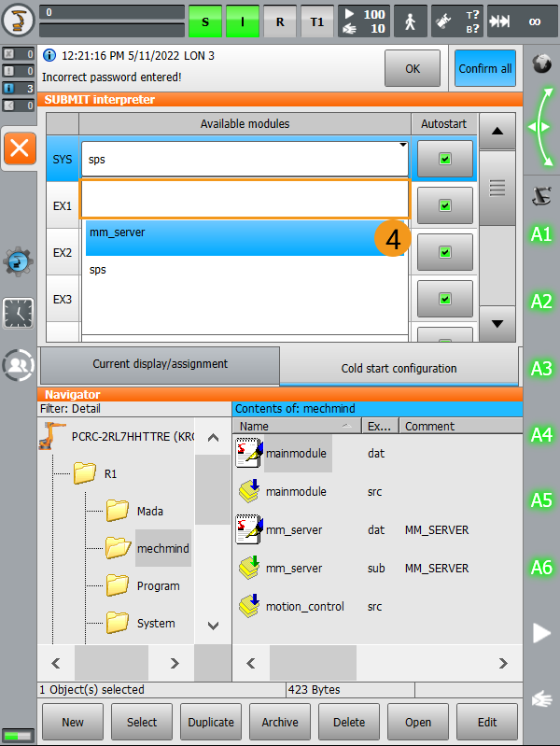The height and width of the screenshot is (746, 560).
Task: Toggle EX3 autostart checkbox
Action: click(445, 299)
